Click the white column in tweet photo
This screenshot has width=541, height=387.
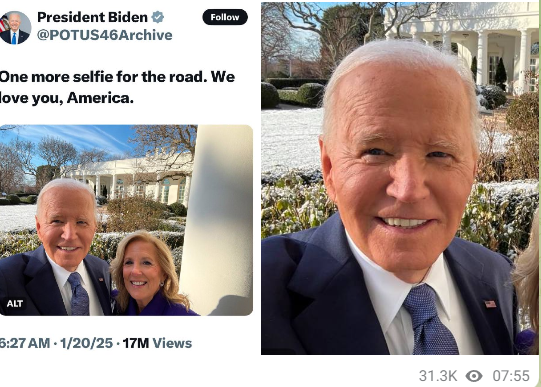pos(217,219)
